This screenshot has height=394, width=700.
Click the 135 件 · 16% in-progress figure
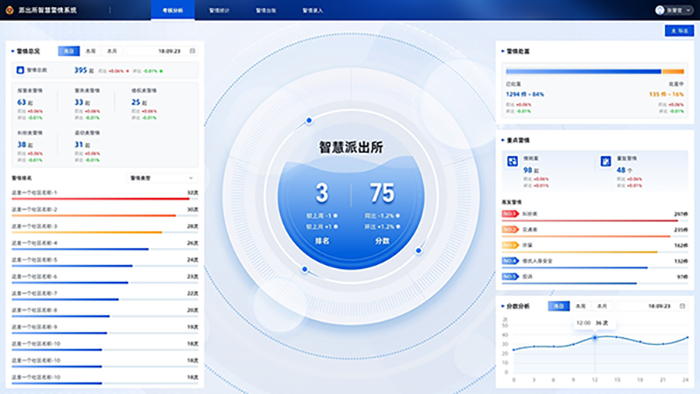point(666,94)
